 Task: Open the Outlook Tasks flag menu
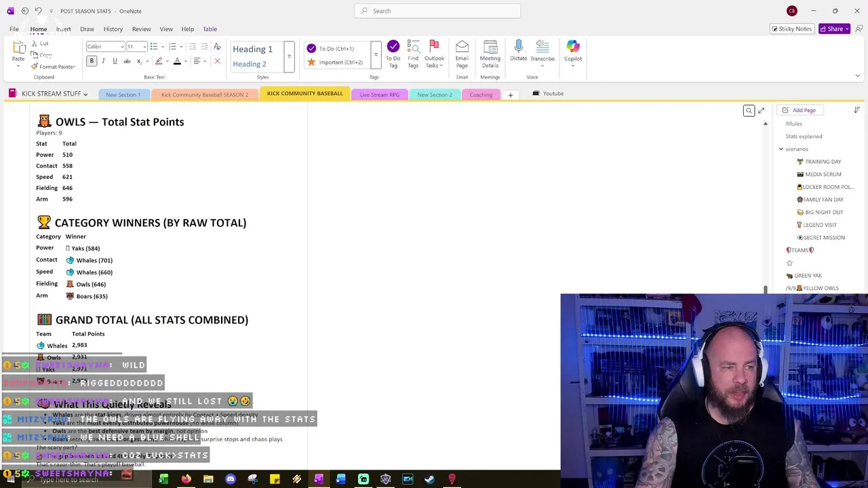pos(434,54)
